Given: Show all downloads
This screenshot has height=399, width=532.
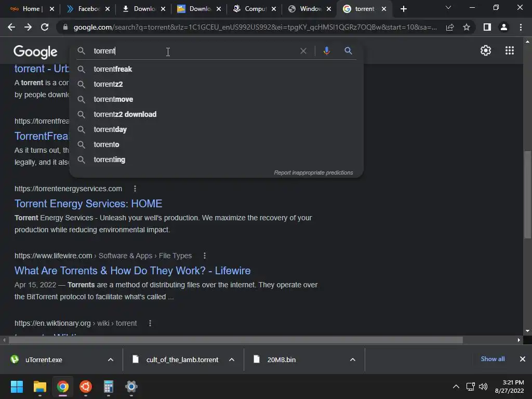Looking at the screenshot, I should tap(493, 359).
